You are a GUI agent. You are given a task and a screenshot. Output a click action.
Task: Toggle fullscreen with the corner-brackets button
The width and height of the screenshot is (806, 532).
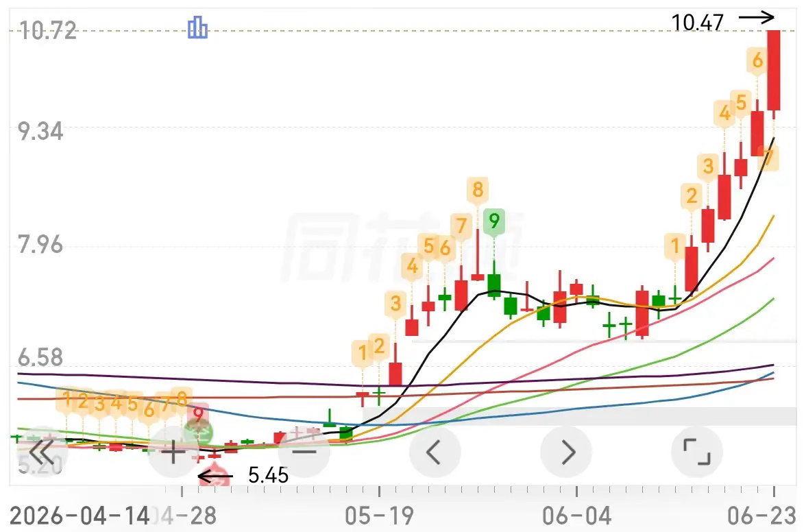click(697, 452)
